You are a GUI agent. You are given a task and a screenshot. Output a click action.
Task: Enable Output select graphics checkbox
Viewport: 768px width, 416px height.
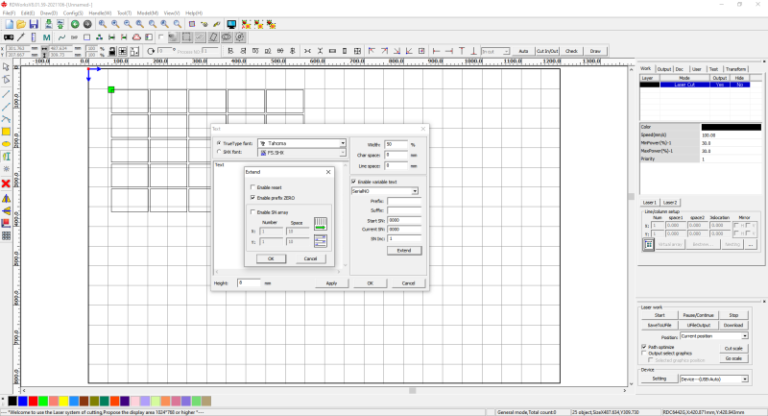[644, 353]
